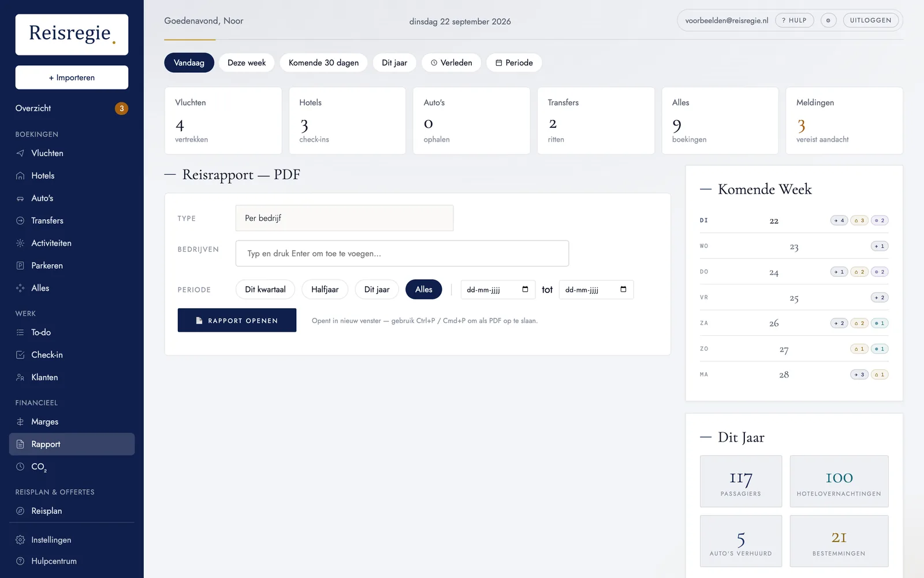Open the Periode filter tab

pos(514,62)
